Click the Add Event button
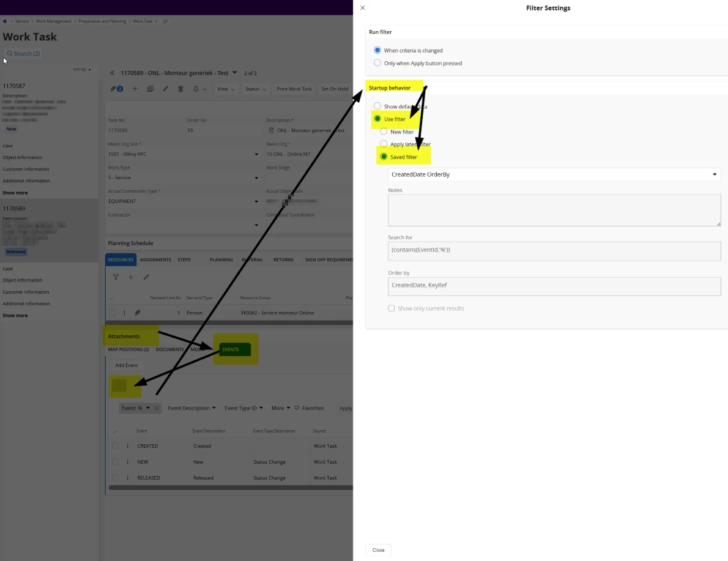 point(126,365)
